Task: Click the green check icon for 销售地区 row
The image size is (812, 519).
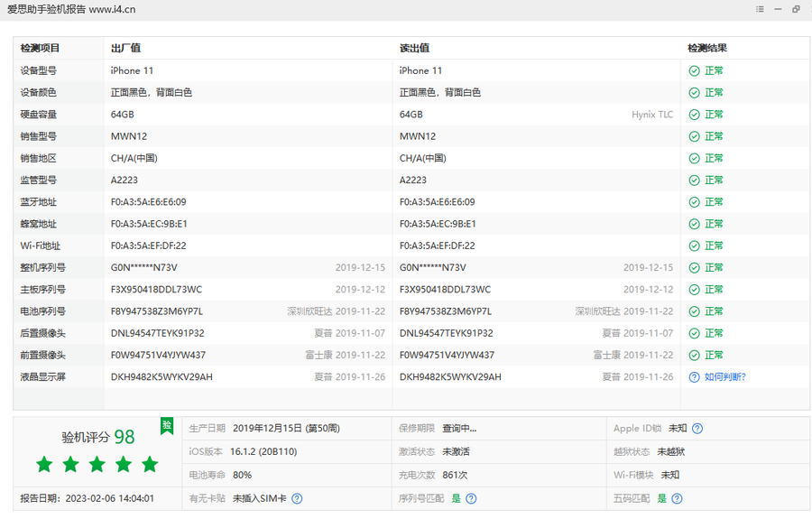Action: pyautogui.click(x=695, y=159)
